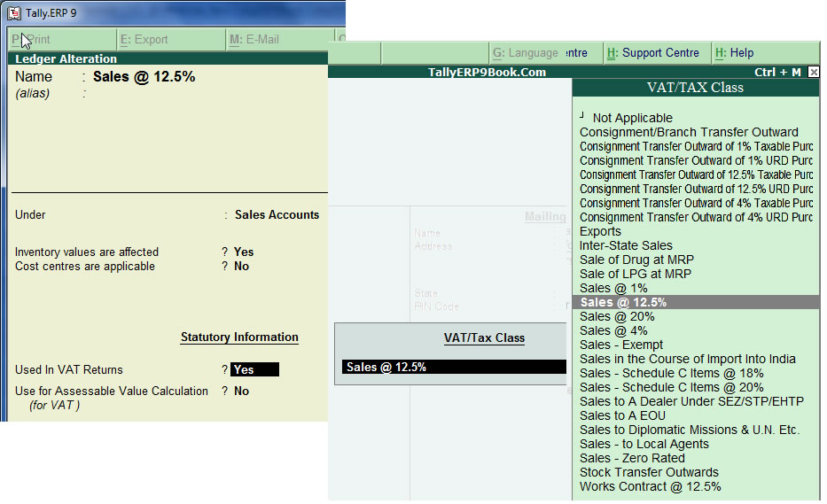The image size is (827, 504).
Task: Open the H: Help button
Action: point(765,53)
